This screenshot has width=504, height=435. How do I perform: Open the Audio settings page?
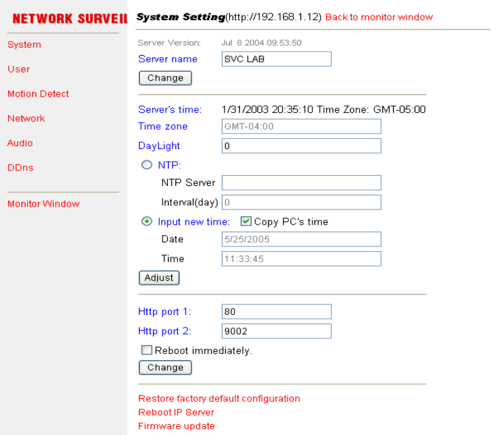20,143
